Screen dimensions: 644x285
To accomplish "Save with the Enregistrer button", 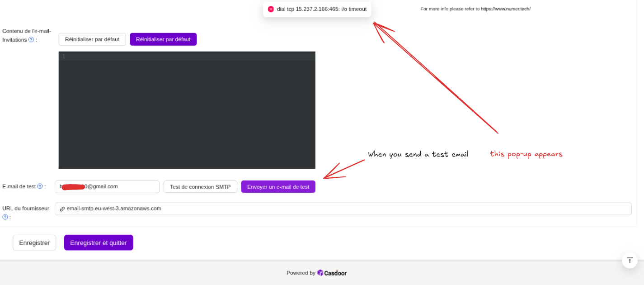I will click(x=34, y=242).
